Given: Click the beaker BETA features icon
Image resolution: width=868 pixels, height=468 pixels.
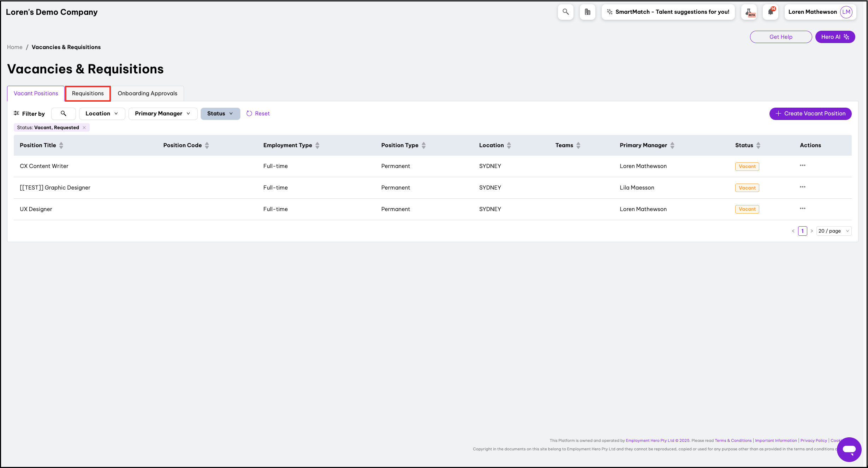Looking at the screenshot, I should coord(749,12).
